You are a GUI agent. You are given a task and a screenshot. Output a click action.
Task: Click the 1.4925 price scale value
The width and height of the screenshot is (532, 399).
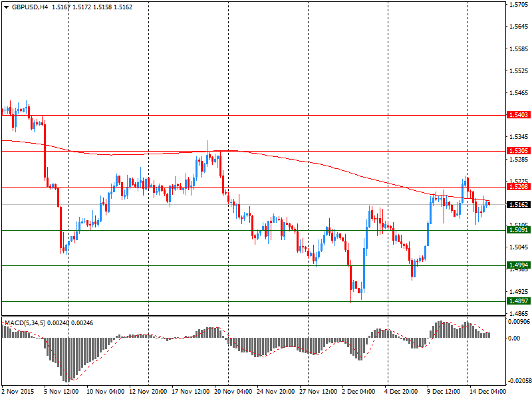[x=519, y=291]
